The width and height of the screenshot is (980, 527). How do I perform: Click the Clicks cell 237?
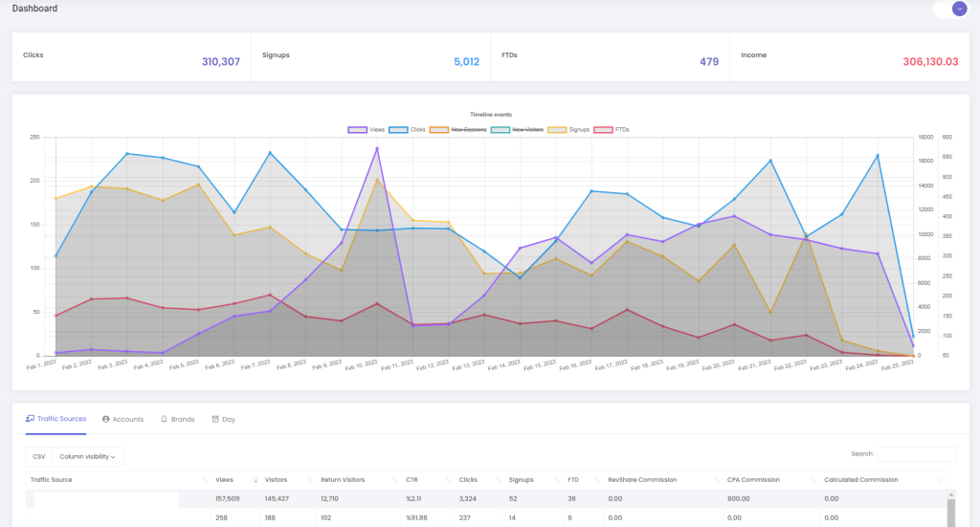point(464,517)
